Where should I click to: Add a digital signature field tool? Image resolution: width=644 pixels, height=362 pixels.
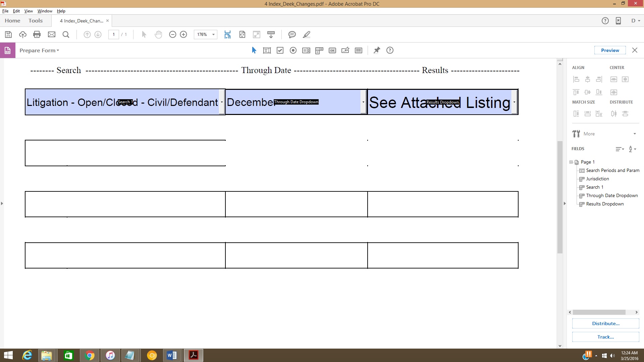(345, 50)
